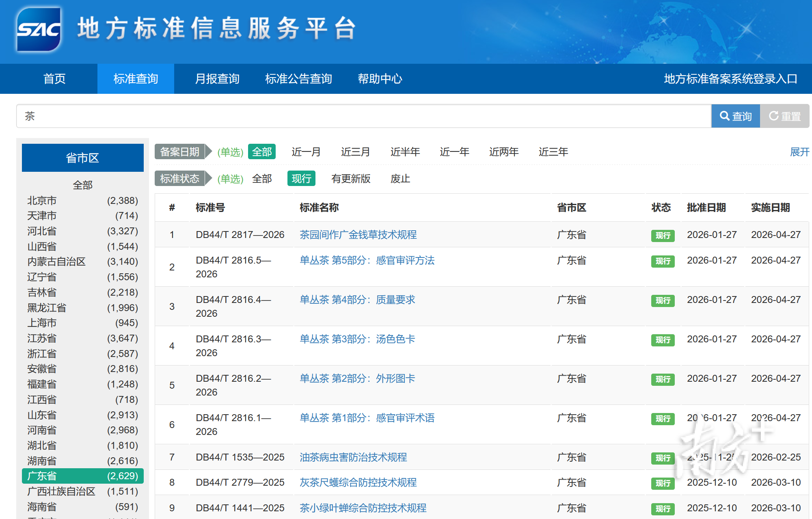The image size is (812, 519).
Task: Open 茶园间作广金钱草技术规程 standard link
Action: pos(358,235)
